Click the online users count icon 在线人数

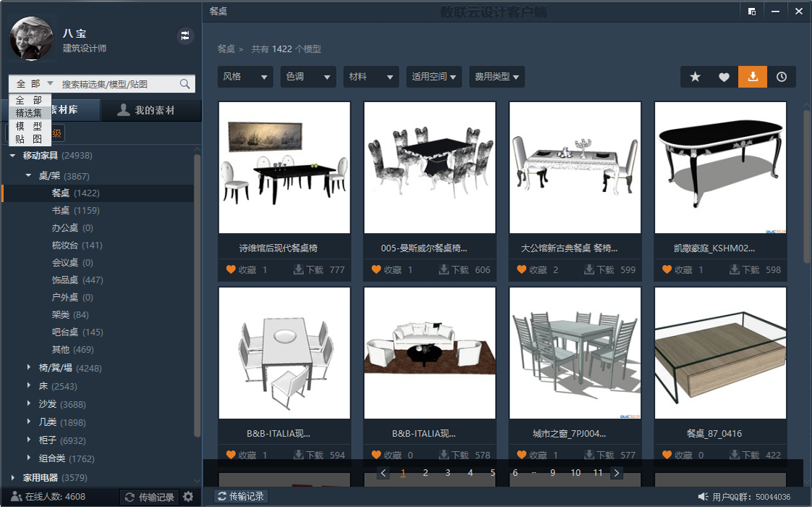pos(17,497)
